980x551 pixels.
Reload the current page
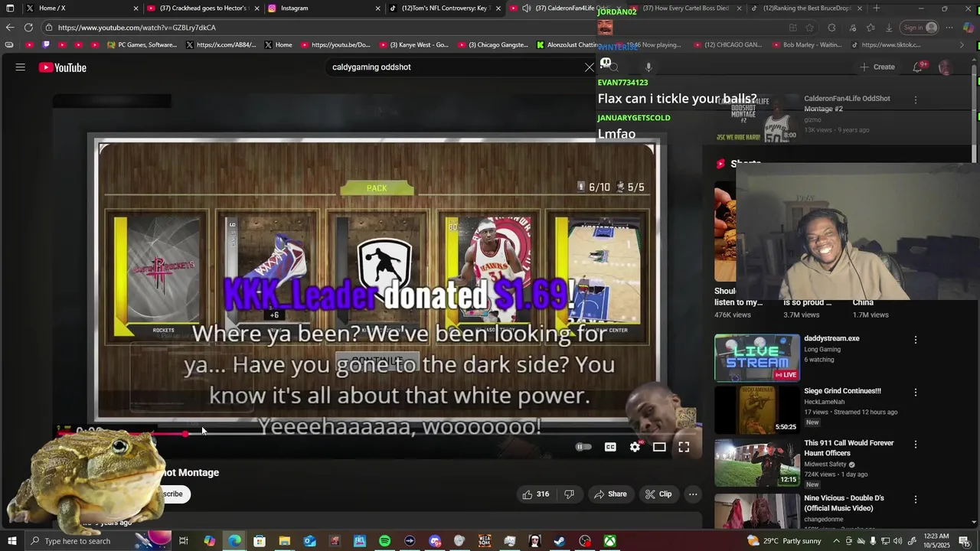pos(28,28)
